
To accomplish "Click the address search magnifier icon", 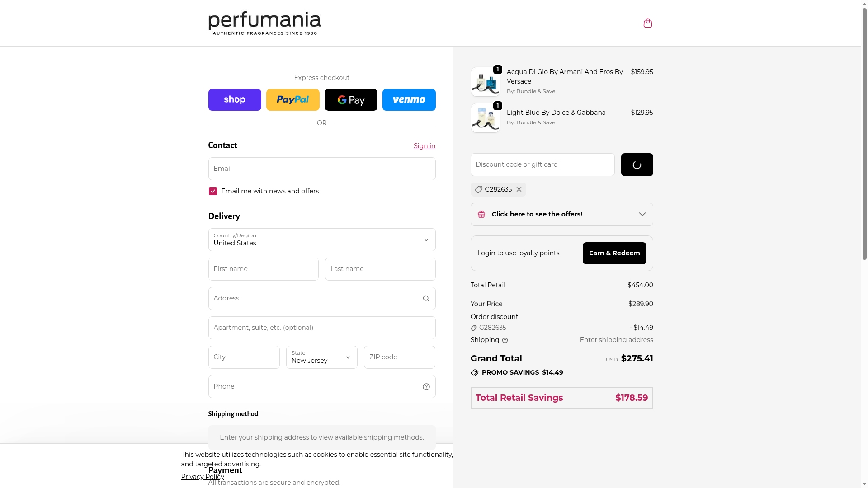I will point(426,299).
